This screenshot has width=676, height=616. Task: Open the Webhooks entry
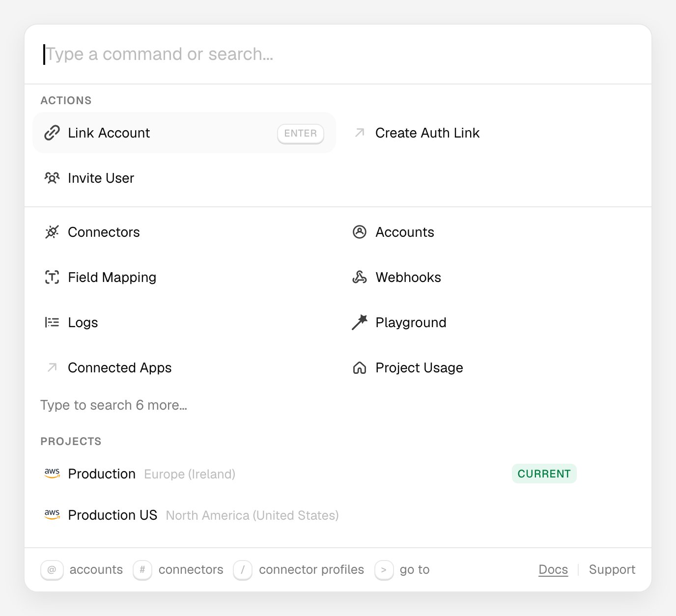pyautogui.click(x=492, y=277)
